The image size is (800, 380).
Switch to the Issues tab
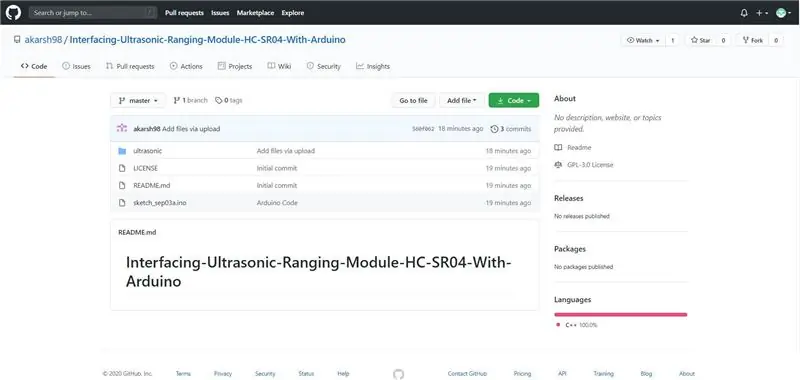point(76,66)
